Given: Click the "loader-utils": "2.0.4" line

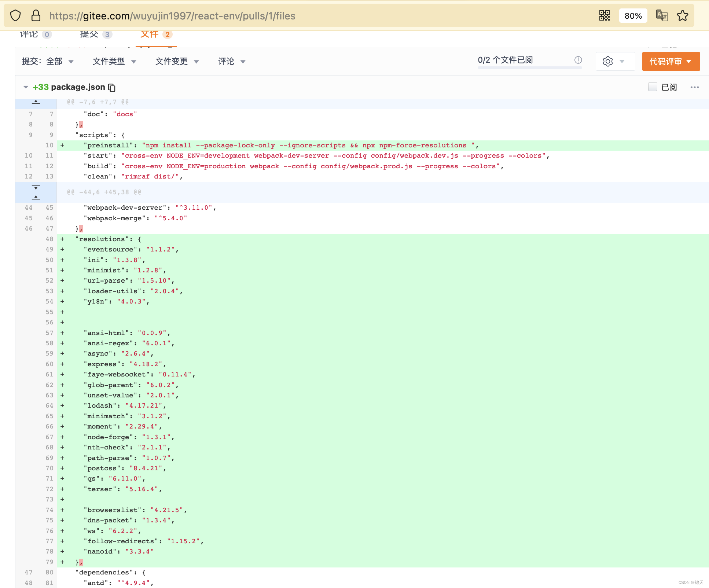Looking at the screenshot, I should coord(133,291).
